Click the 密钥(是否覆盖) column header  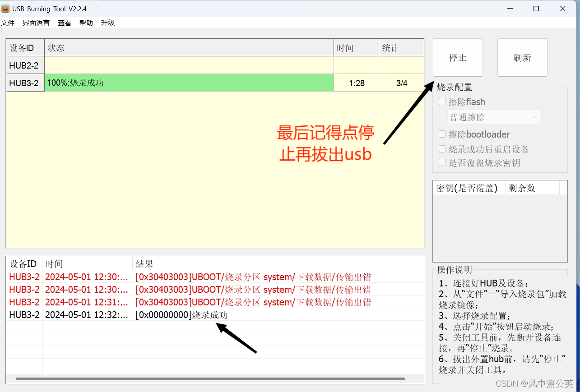469,188
